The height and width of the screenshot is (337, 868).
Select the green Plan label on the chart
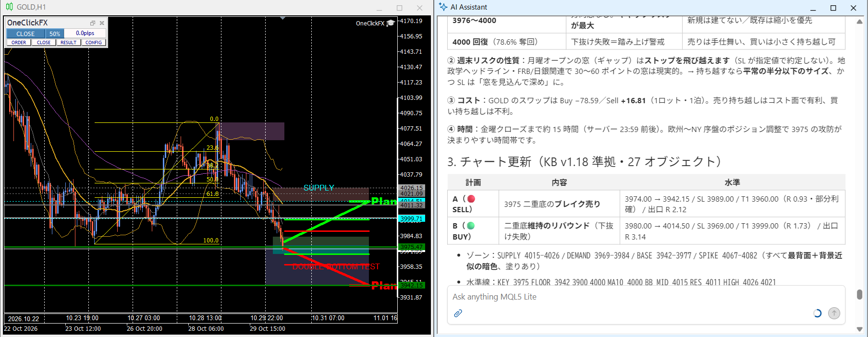384,202
